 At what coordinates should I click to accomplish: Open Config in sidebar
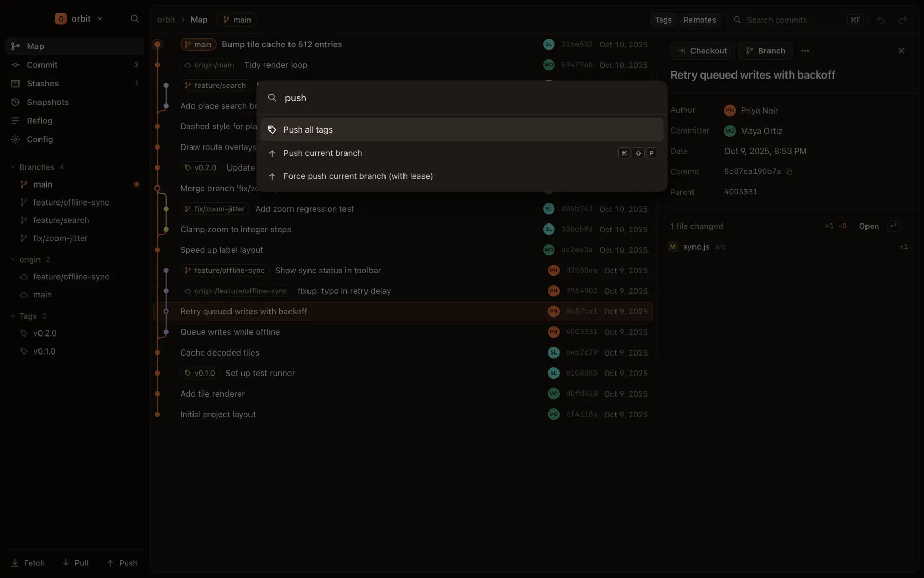coord(74,139)
